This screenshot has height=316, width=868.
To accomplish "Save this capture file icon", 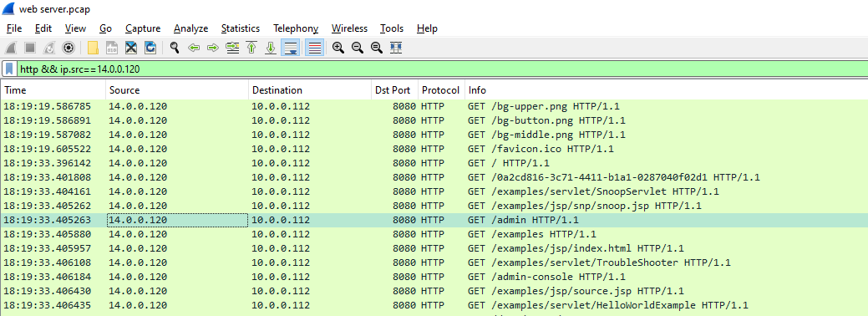I will click(x=112, y=48).
